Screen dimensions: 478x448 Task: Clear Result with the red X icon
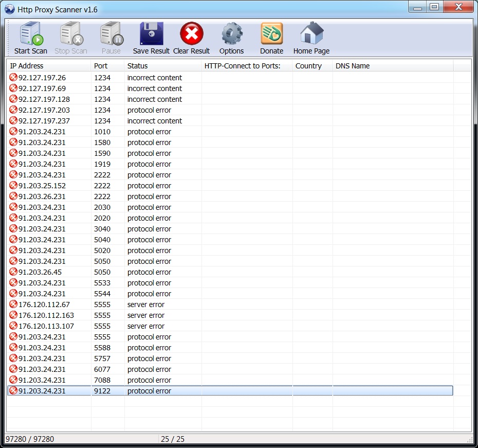[192, 33]
